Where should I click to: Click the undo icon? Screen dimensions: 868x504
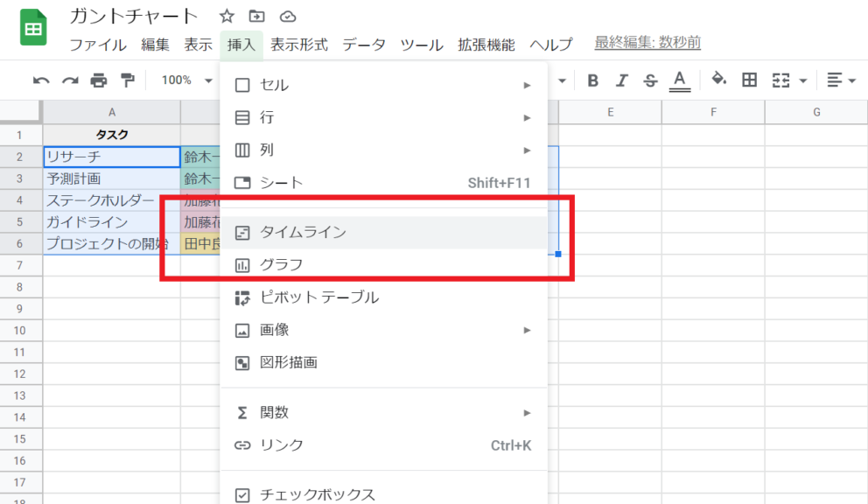click(x=41, y=80)
